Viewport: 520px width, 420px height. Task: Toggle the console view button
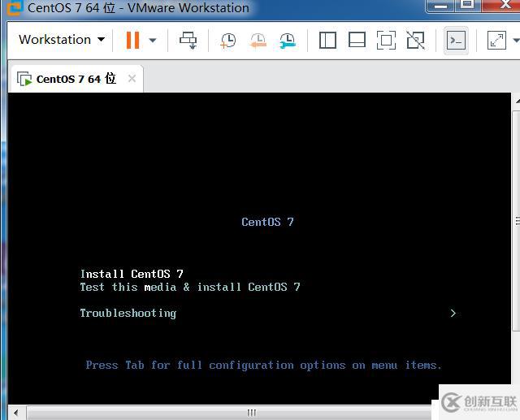coord(456,41)
